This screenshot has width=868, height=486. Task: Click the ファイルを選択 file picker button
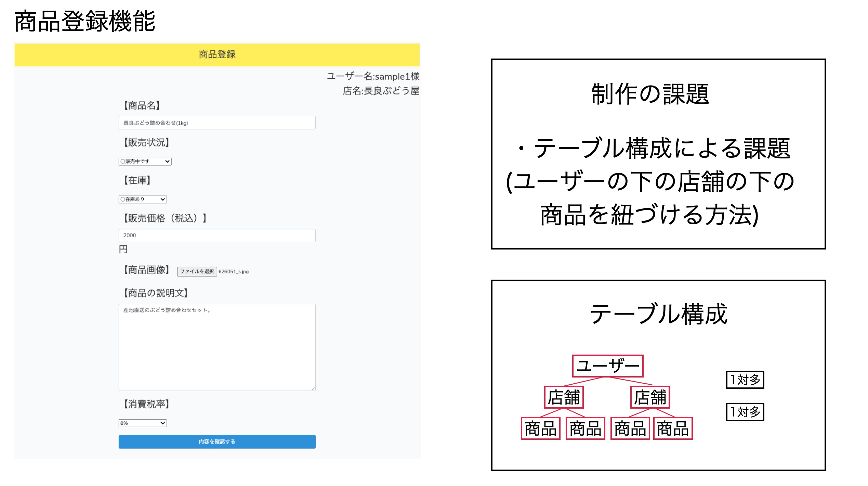197,271
